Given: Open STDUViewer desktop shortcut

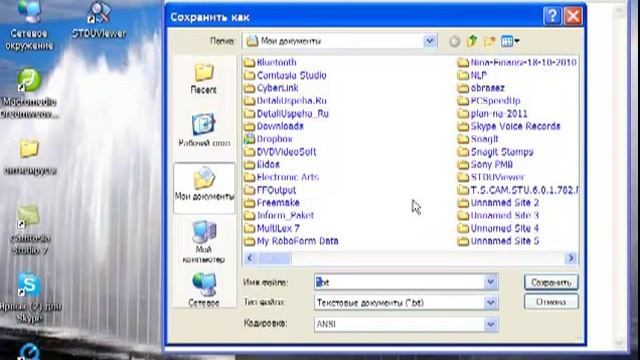Looking at the screenshot, I should (x=98, y=20).
